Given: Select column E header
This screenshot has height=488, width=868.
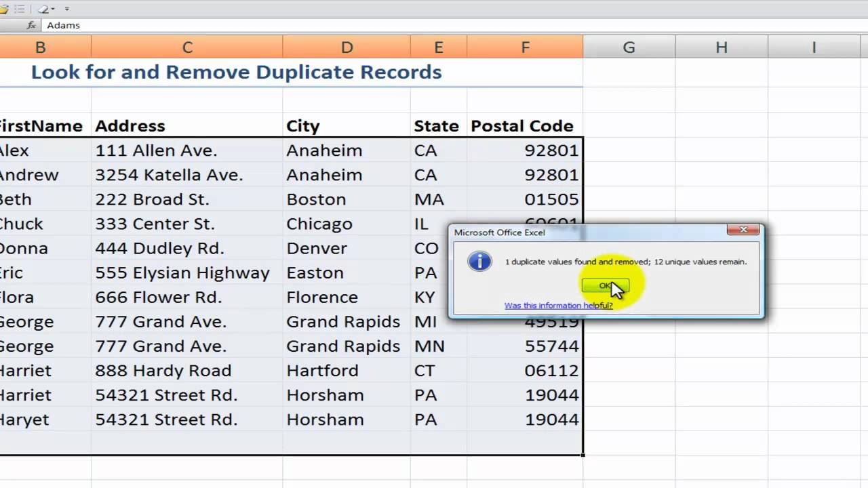Looking at the screenshot, I should click(x=439, y=47).
